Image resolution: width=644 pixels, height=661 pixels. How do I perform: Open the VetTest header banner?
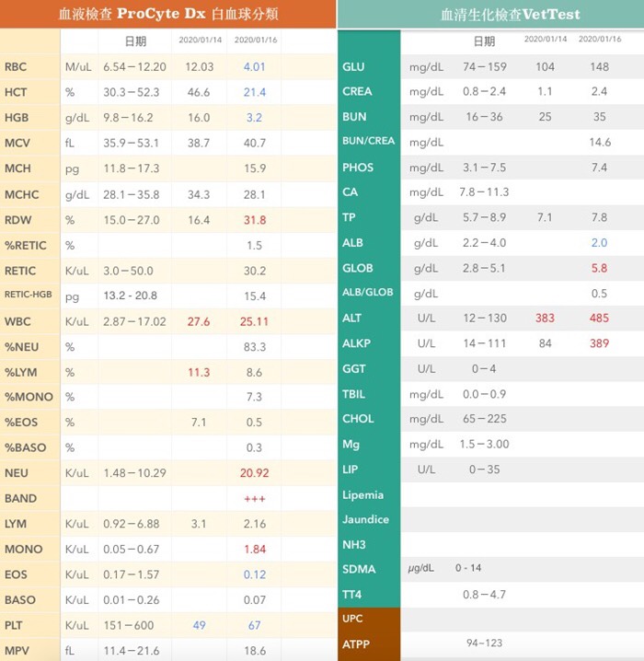490,15
